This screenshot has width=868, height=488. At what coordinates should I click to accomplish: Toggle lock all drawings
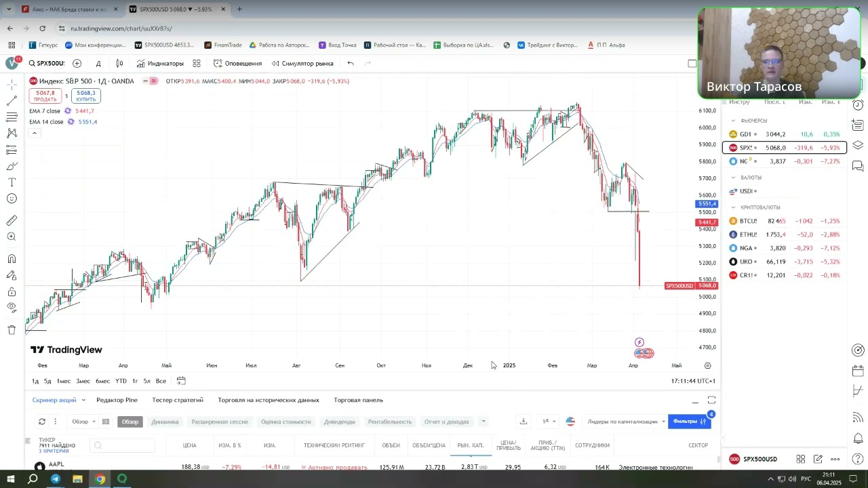click(x=12, y=291)
